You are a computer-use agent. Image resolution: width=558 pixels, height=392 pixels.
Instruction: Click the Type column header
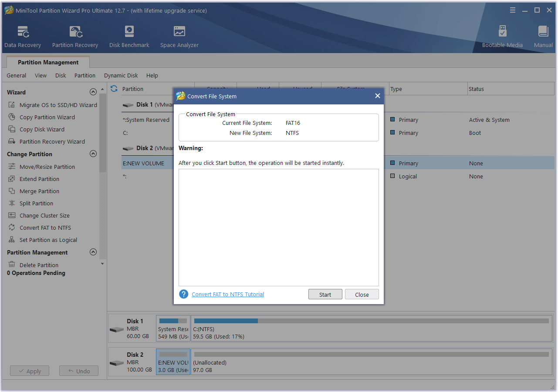click(428, 89)
